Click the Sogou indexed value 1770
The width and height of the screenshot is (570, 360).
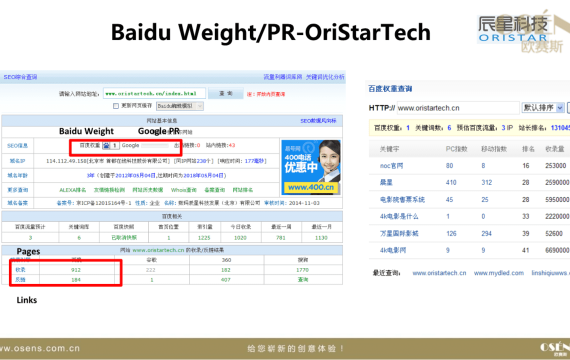click(x=302, y=270)
